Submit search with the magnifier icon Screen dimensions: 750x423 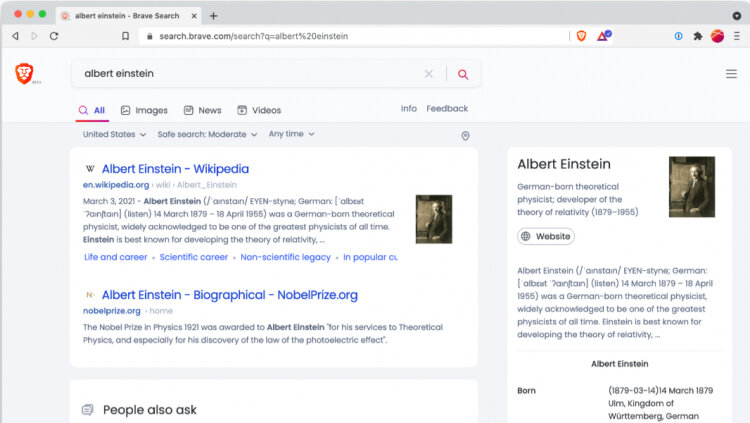pyautogui.click(x=463, y=74)
